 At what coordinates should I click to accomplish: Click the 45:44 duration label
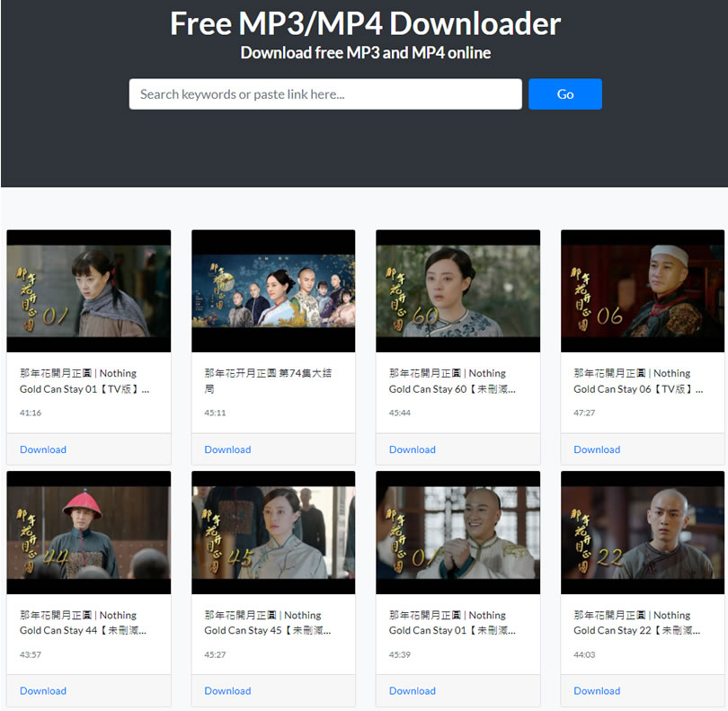(400, 413)
